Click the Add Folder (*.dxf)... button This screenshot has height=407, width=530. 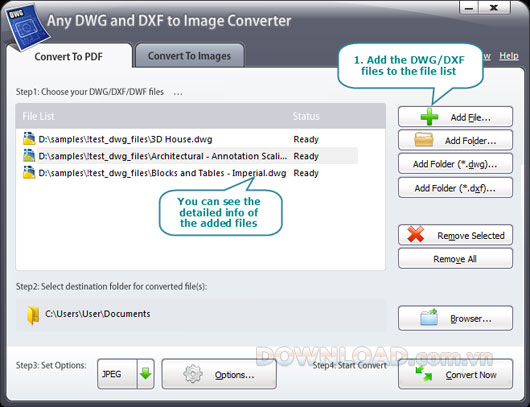(455, 188)
